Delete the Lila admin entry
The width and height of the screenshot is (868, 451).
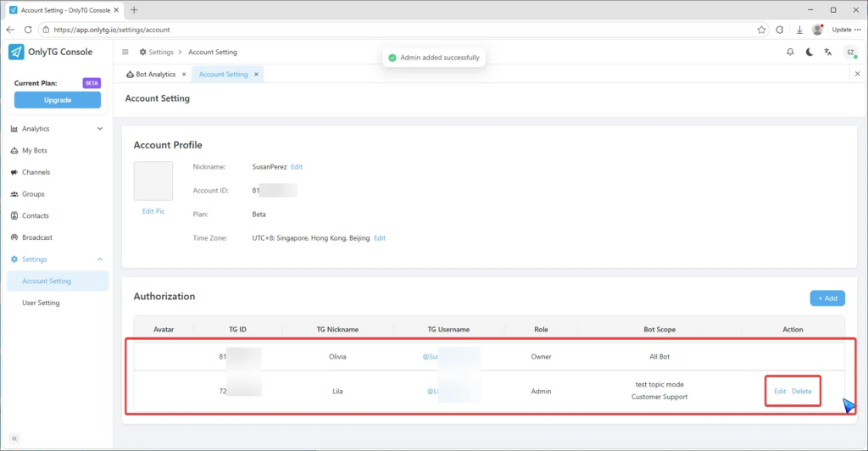pos(801,391)
